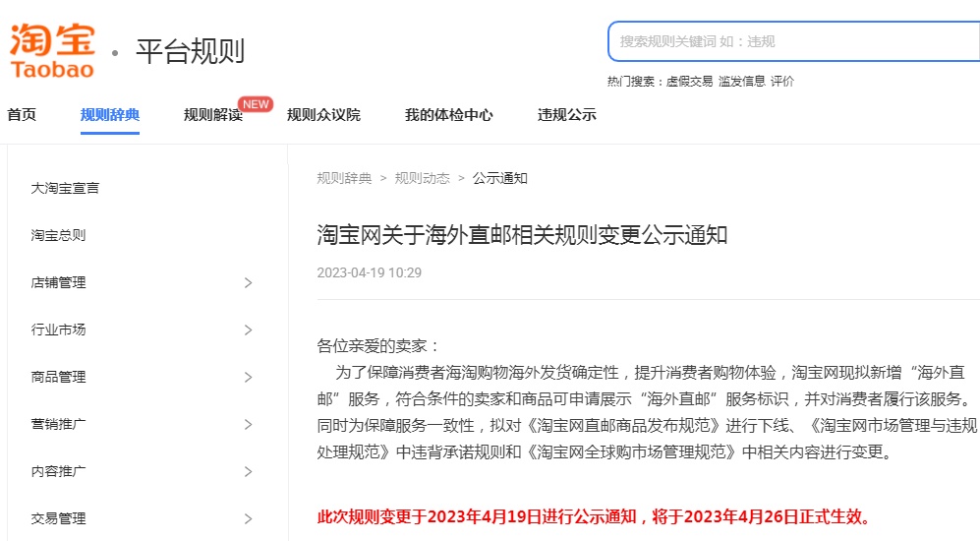Focus the rule keyword search field

(794, 41)
